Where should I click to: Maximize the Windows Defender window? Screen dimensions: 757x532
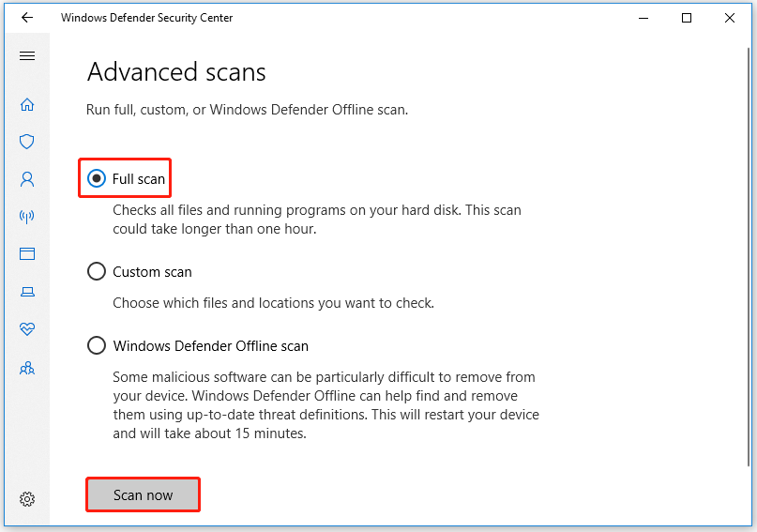pos(687,18)
